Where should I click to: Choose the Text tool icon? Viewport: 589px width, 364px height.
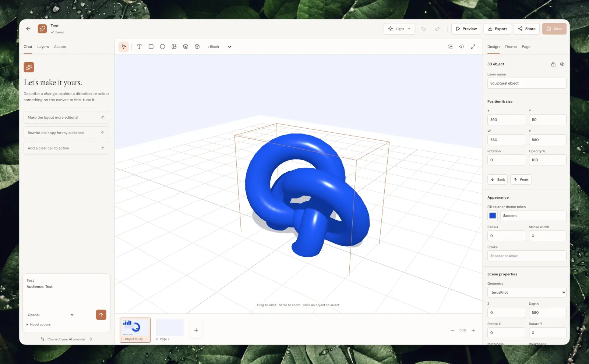[139, 47]
